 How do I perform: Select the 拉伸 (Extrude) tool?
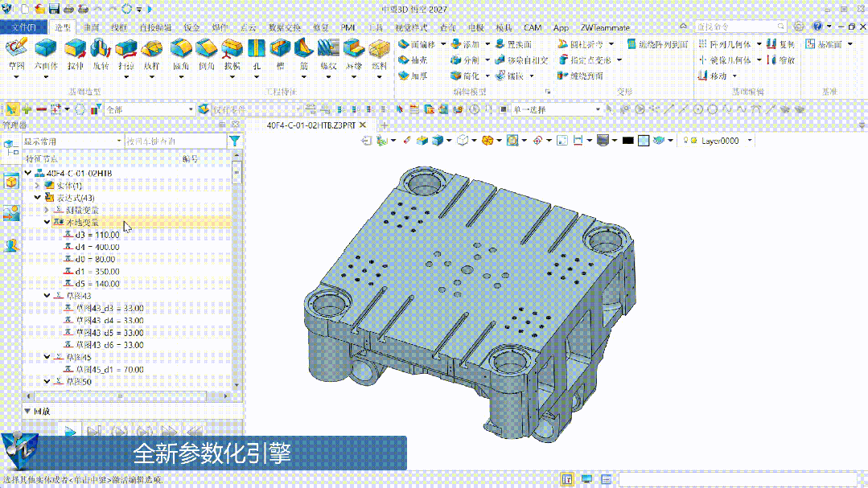coord(76,54)
